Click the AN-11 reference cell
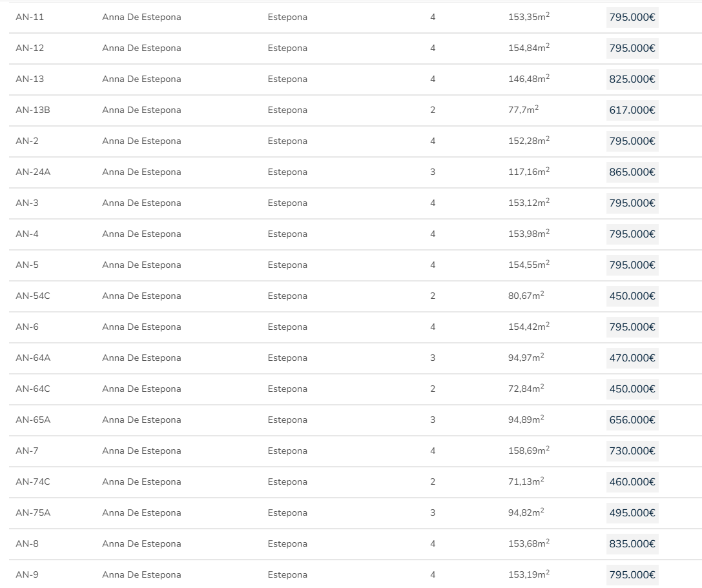 30,17
